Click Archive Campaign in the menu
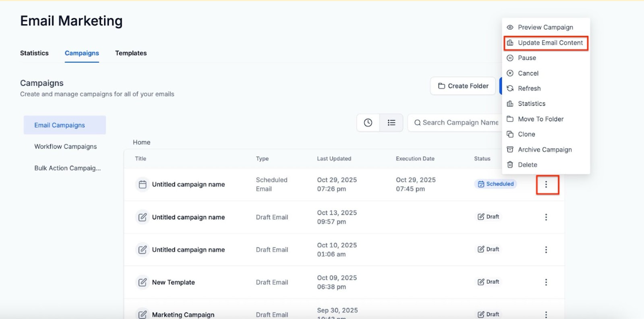Image resolution: width=644 pixels, height=319 pixels. (x=544, y=150)
